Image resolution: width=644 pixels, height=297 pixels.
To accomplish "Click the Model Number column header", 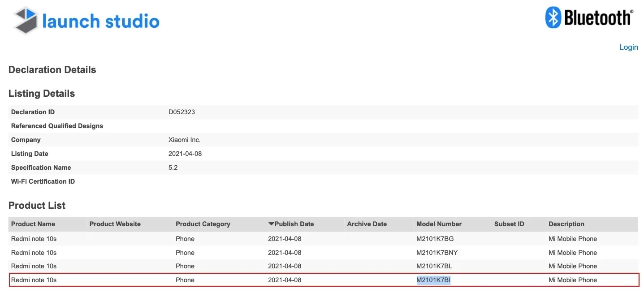I will (439, 224).
